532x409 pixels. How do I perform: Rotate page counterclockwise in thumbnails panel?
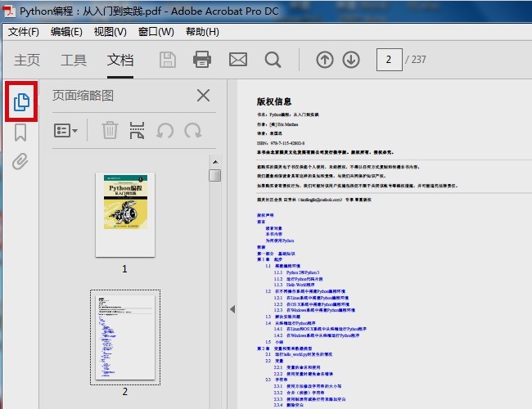(x=165, y=130)
